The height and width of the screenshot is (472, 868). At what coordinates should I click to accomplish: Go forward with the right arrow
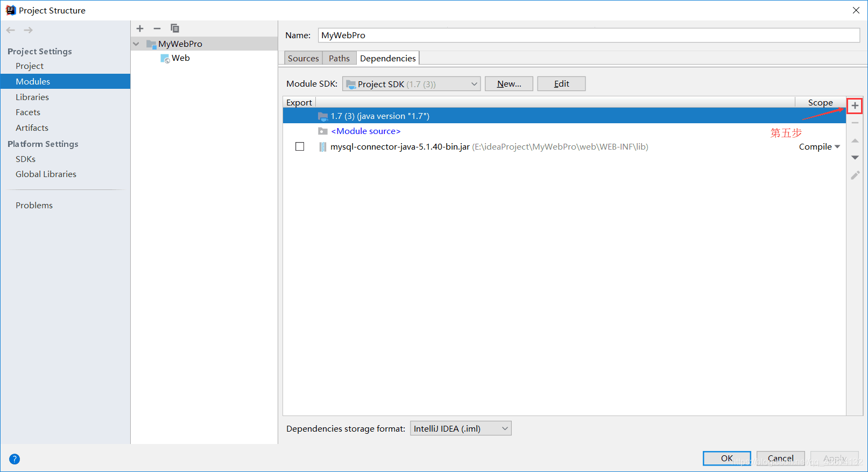point(28,30)
